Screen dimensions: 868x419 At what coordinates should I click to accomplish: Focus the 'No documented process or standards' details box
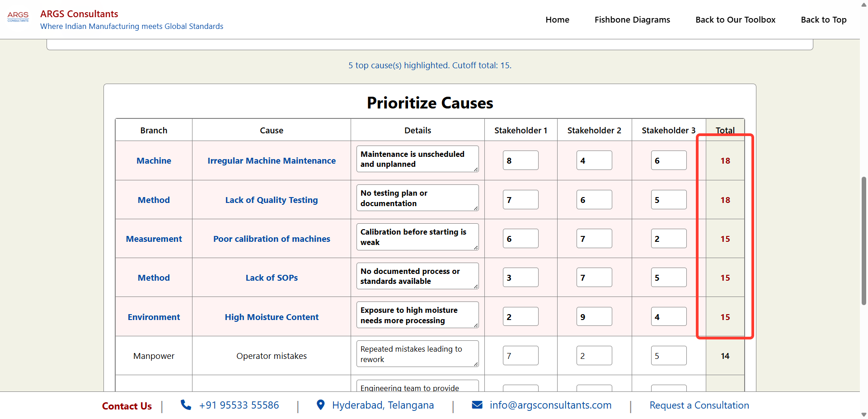[418, 276]
